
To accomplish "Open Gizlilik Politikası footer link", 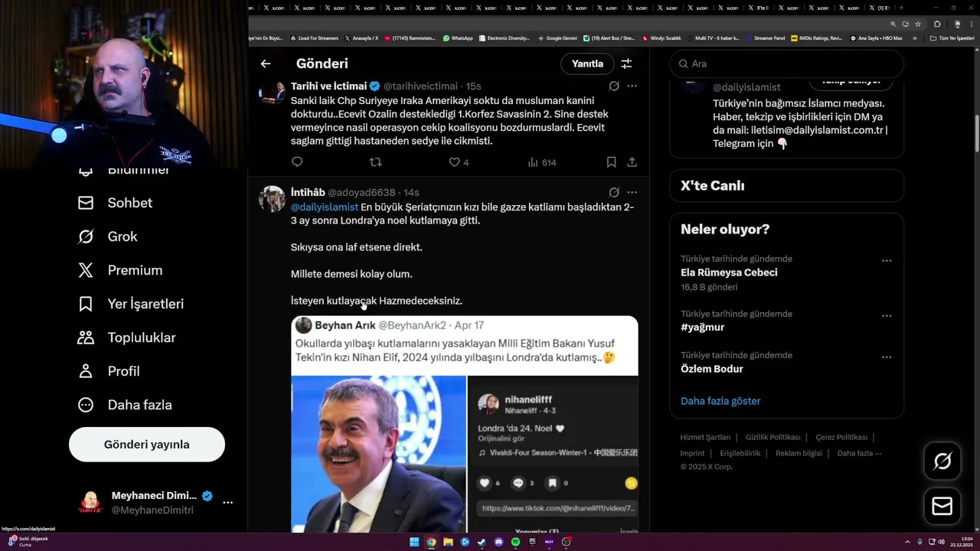I will click(773, 438).
